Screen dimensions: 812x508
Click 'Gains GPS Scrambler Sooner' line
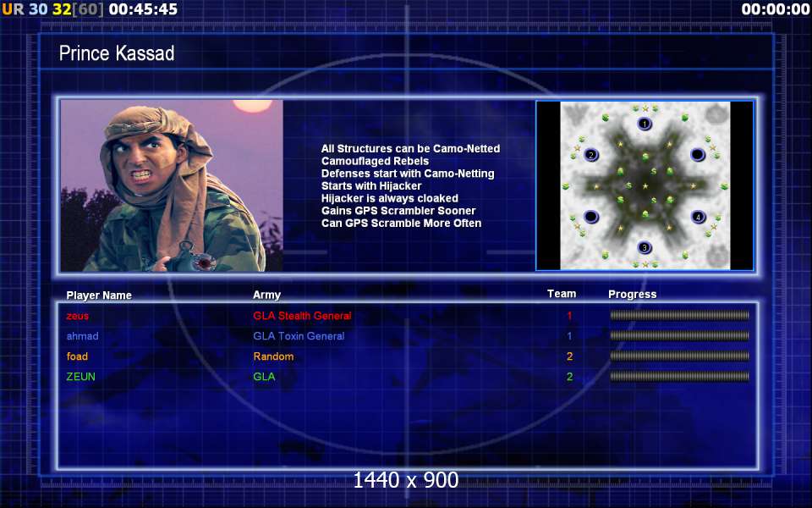[x=398, y=211]
